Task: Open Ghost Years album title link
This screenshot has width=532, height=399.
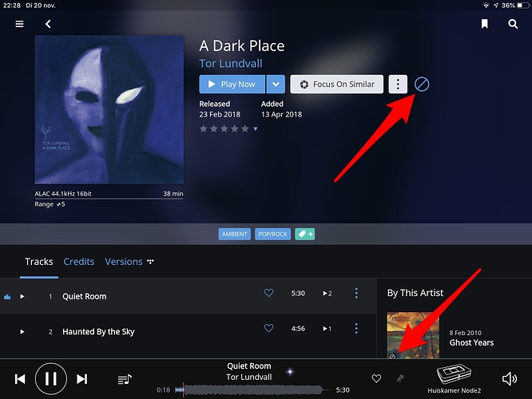Action: (x=471, y=342)
